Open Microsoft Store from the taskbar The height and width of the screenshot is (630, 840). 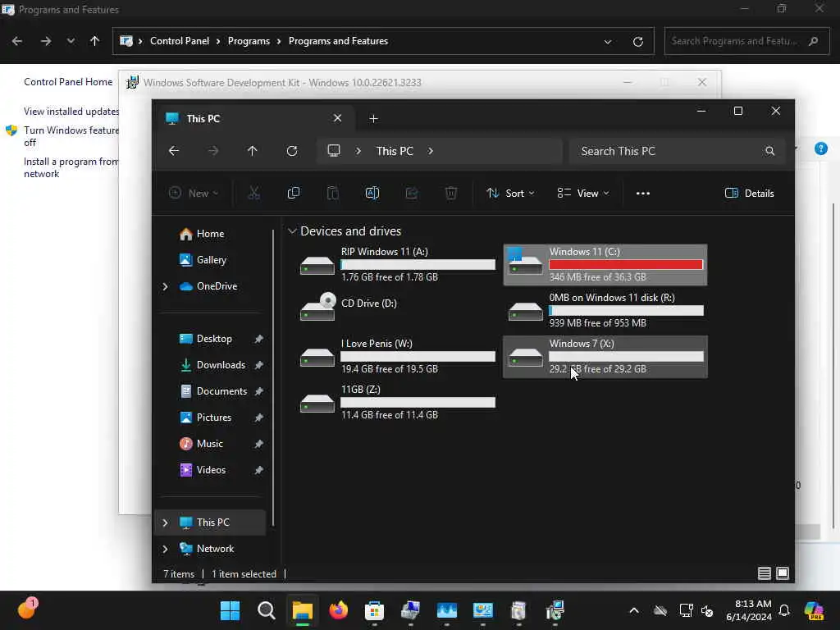pyautogui.click(x=374, y=610)
